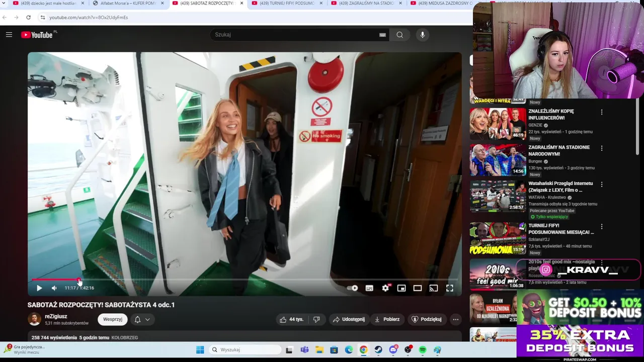This screenshot has width=644, height=362.
Task: Open Watahański Przegląd Internetu video title
Action: (561, 187)
